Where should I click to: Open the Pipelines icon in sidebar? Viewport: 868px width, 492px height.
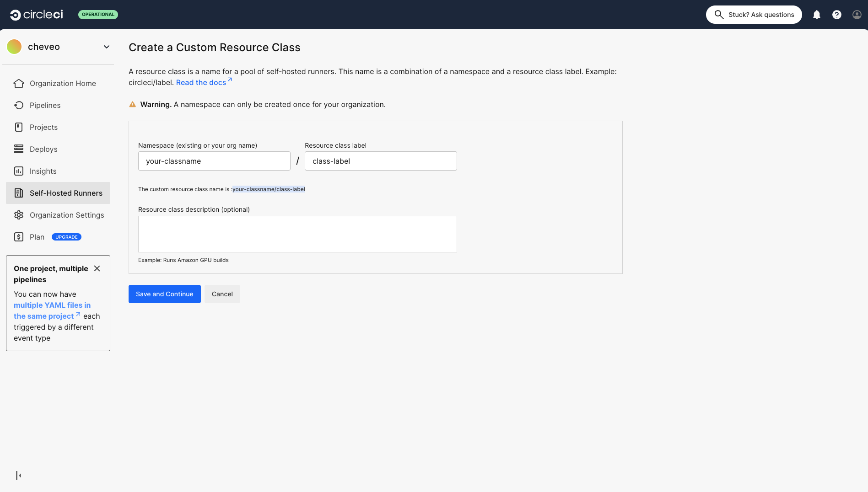18,105
